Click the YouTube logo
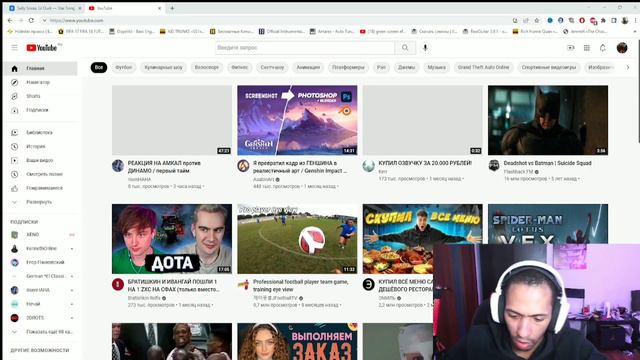This screenshot has width=640, height=360. [x=42, y=48]
